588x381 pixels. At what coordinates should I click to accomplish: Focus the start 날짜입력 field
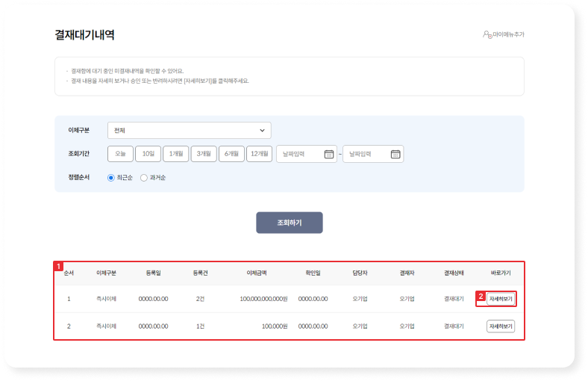[307, 154]
